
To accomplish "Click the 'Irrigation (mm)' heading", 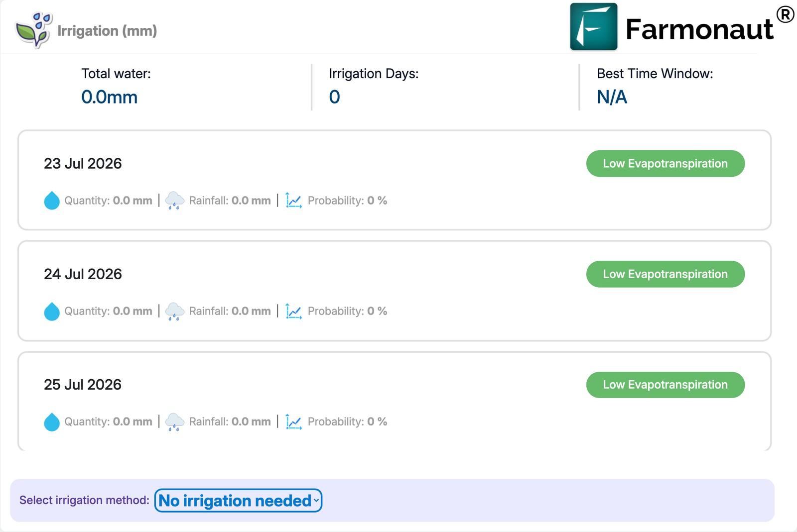I will tap(107, 31).
